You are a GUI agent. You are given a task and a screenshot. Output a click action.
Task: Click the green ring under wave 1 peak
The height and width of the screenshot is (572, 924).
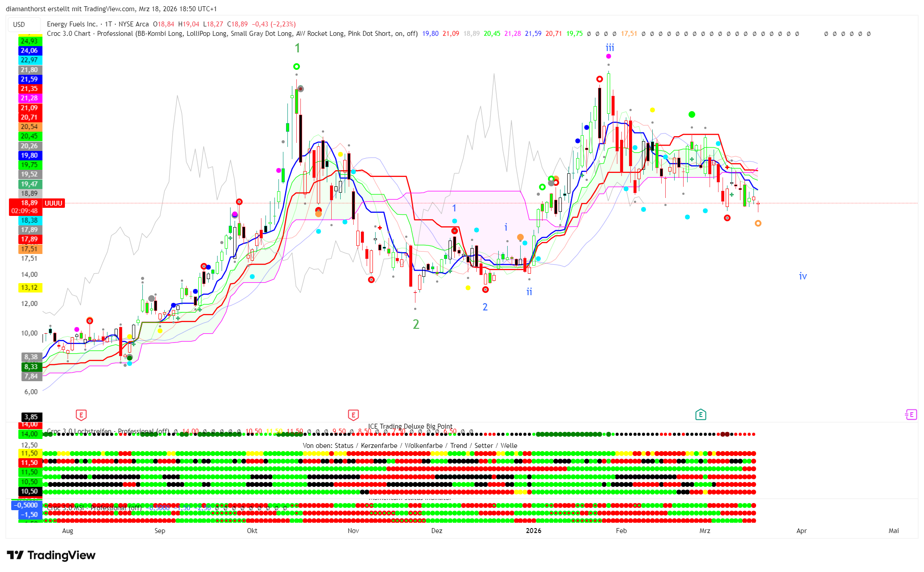(296, 67)
